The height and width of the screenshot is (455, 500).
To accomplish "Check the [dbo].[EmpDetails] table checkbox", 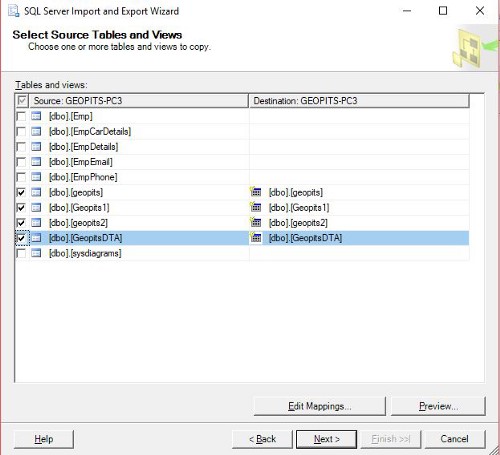I will click(x=21, y=147).
